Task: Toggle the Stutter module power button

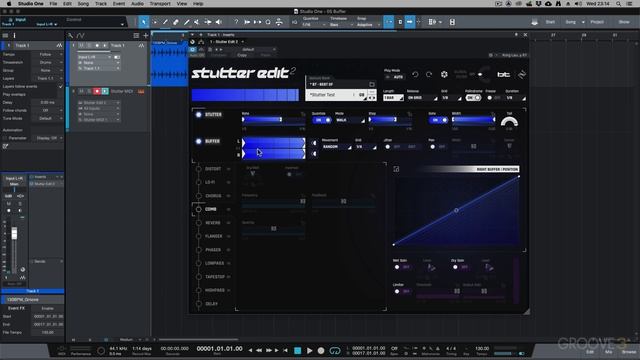Action: coord(198,115)
